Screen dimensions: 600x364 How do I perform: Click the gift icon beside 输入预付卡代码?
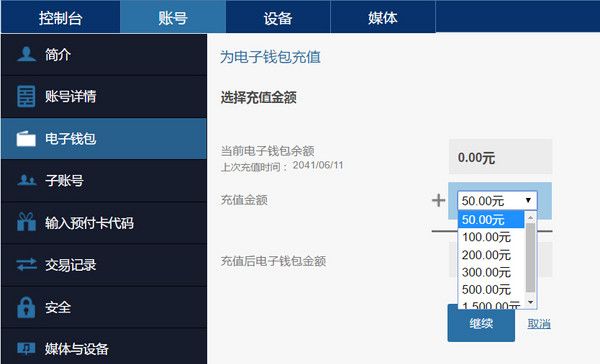point(26,222)
